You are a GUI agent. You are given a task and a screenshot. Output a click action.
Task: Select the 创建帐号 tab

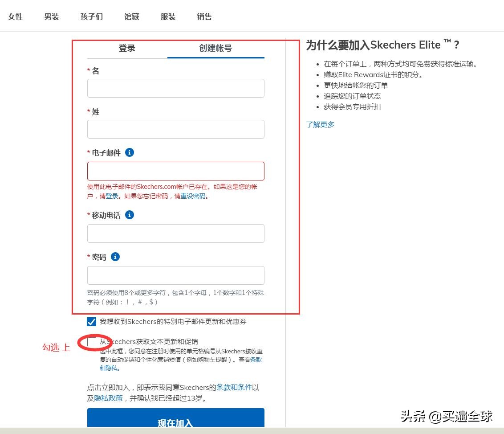[x=215, y=48]
